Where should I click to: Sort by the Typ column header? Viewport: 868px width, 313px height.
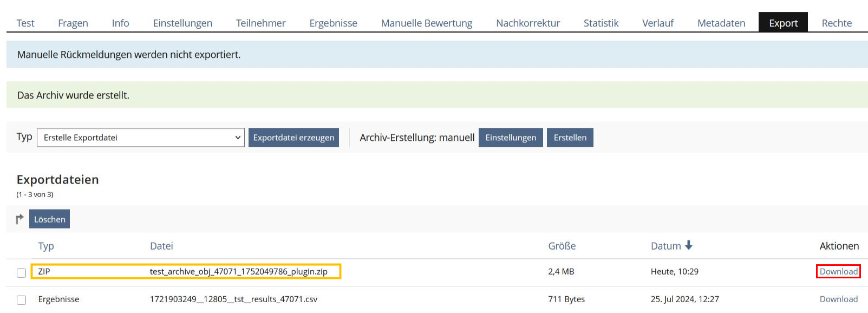coord(46,246)
